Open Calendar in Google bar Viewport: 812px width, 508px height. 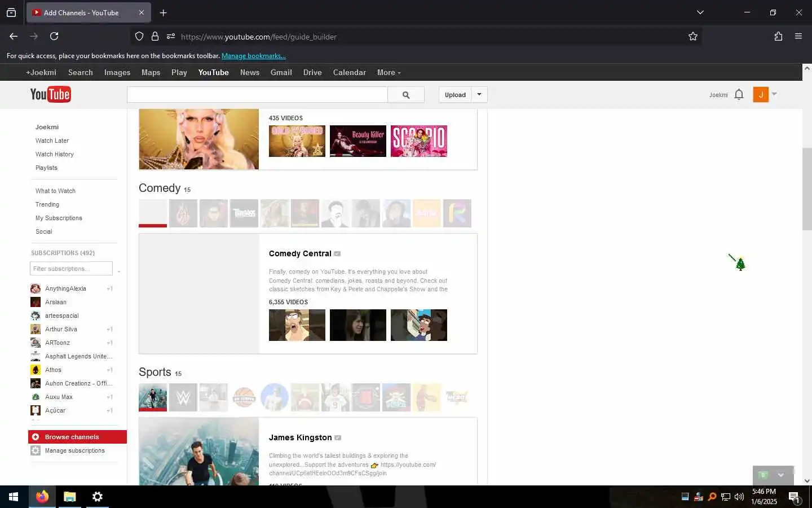pos(349,72)
